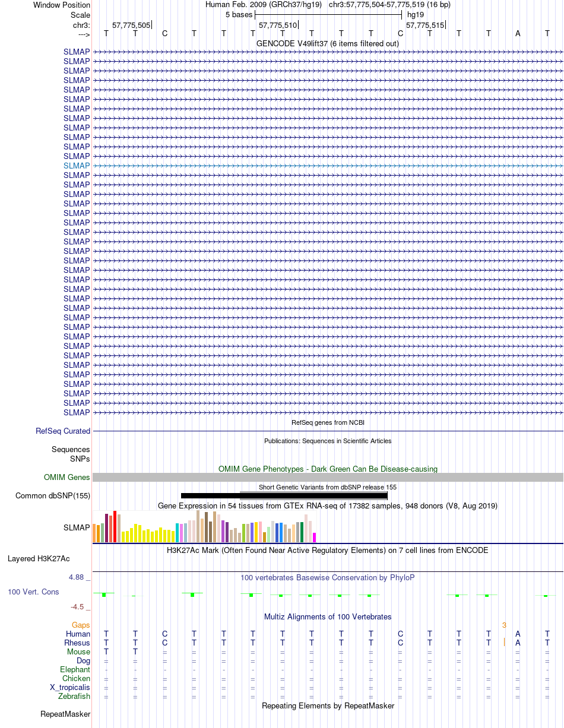The height and width of the screenshot is (728, 564).
Task: Click the OMIM Gene Phenotypes track title
Action: (x=328, y=469)
